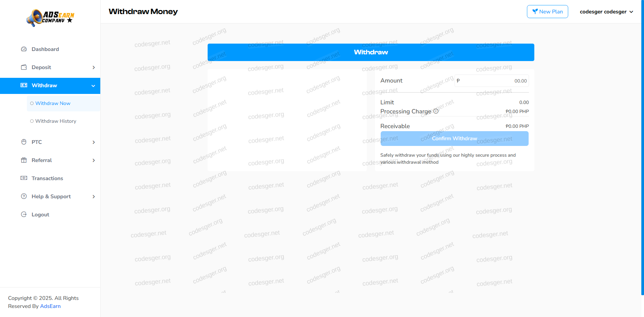Image resolution: width=644 pixels, height=317 pixels.
Task: Click the Amount input field
Action: pyautogui.click(x=493, y=81)
